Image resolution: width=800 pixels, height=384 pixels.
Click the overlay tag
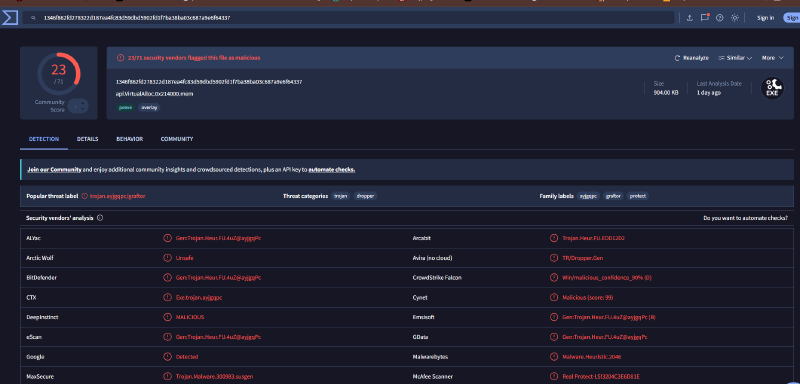[x=149, y=108]
